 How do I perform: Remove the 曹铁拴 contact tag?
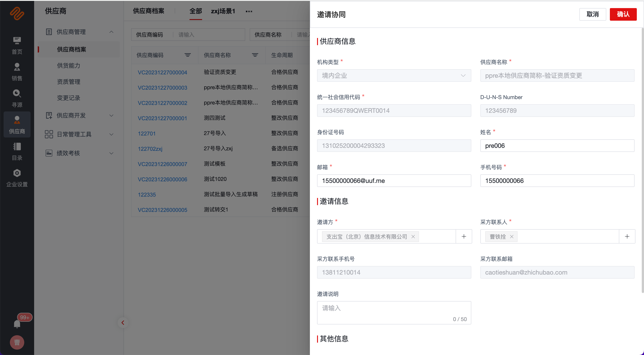(512, 236)
